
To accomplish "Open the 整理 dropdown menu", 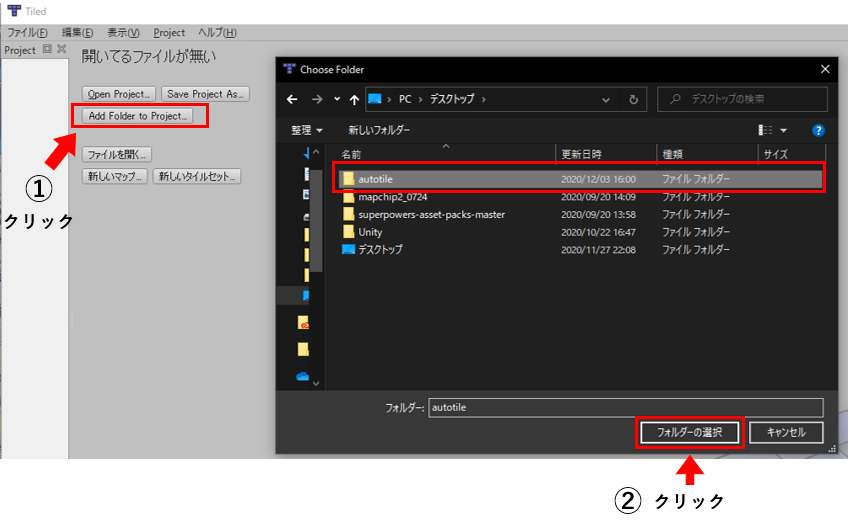I will click(x=306, y=130).
